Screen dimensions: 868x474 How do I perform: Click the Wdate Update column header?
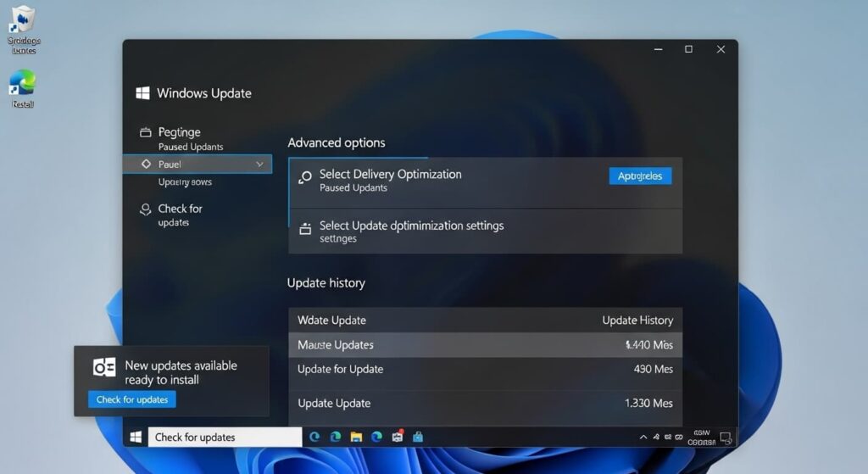[331, 320]
